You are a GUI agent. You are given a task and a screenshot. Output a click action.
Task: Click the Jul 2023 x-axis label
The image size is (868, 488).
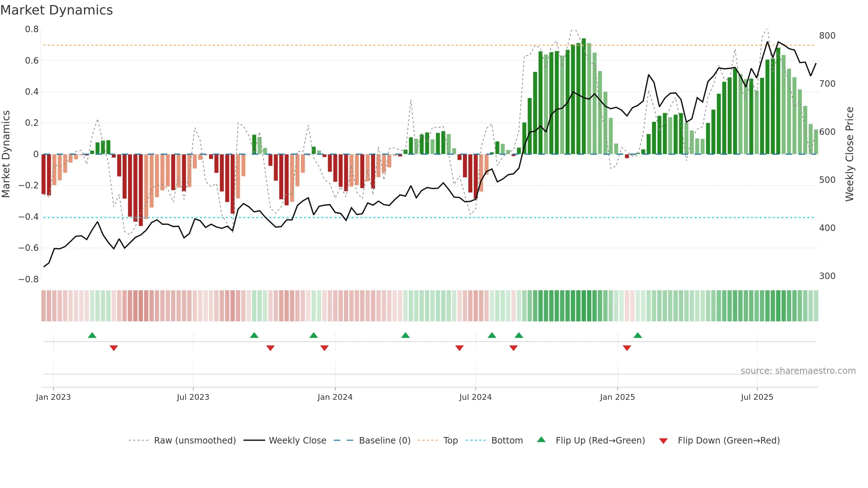pos(193,397)
